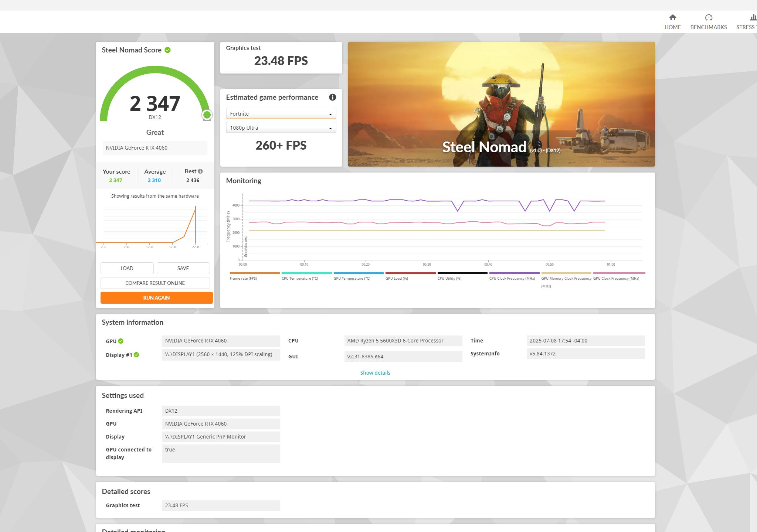Expand Show details under System information
Image resolution: width=757 pixels, height=532 pixels.
click(x=375, y=373)
